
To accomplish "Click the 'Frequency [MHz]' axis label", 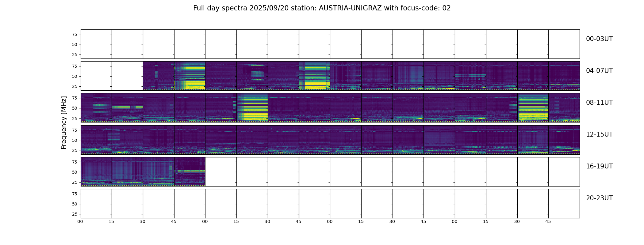I will click(64, 123).
